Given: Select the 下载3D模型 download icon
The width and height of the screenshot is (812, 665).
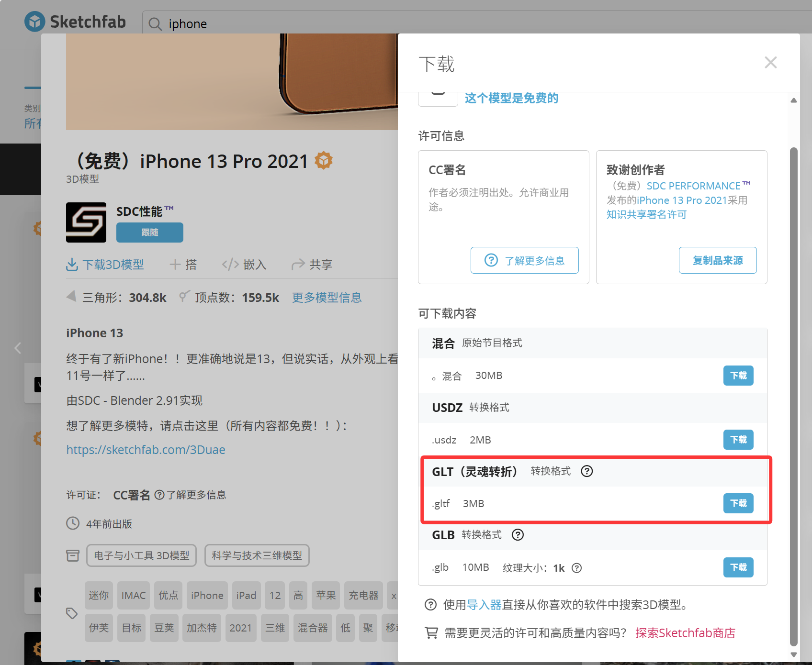Looking at the screenshot, I should pyautogui.click(x=72, y=264).
